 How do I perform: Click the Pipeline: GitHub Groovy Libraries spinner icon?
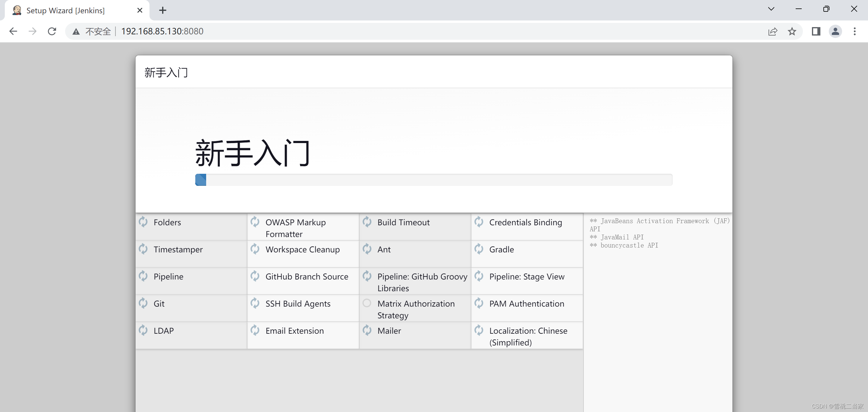point(367,276)
